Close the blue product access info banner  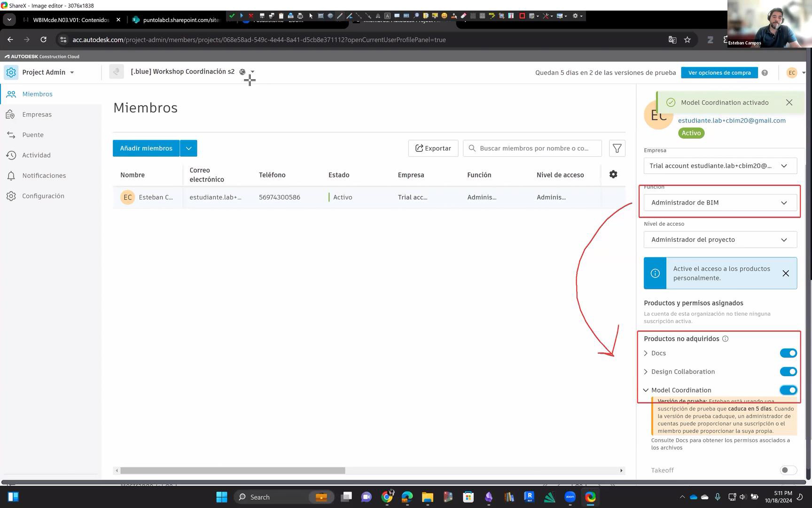(785, 273)
